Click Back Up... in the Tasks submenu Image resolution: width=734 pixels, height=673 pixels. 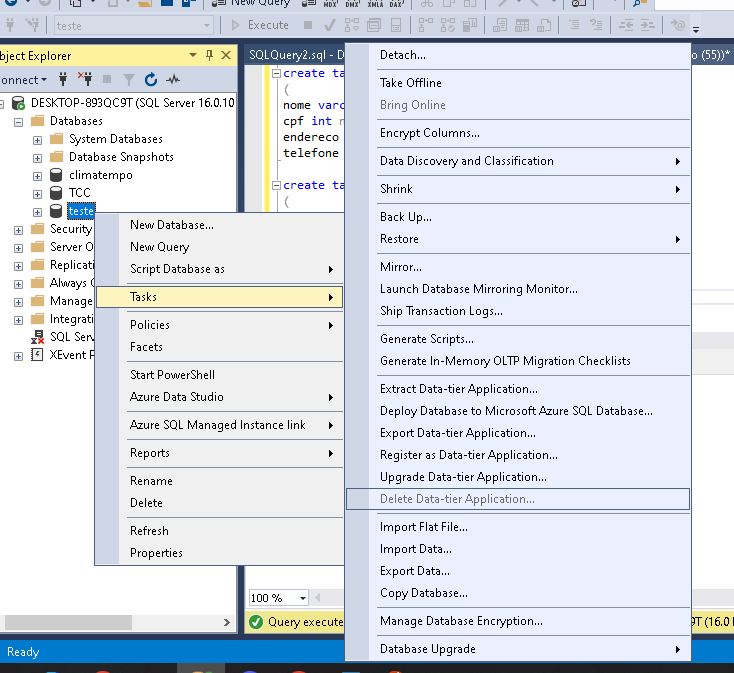(x=518, y=217)
